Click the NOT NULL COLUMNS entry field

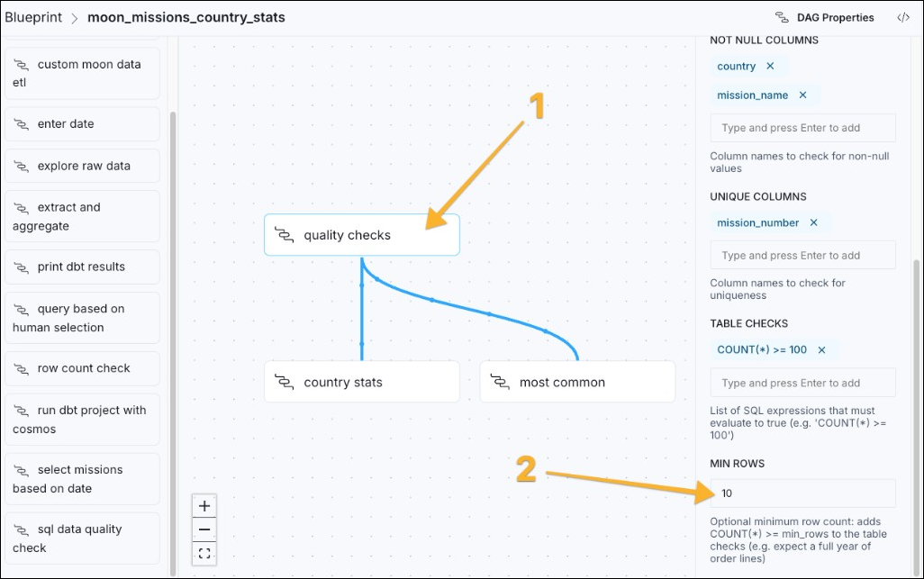pyautogui.click(x=802, y=127)
